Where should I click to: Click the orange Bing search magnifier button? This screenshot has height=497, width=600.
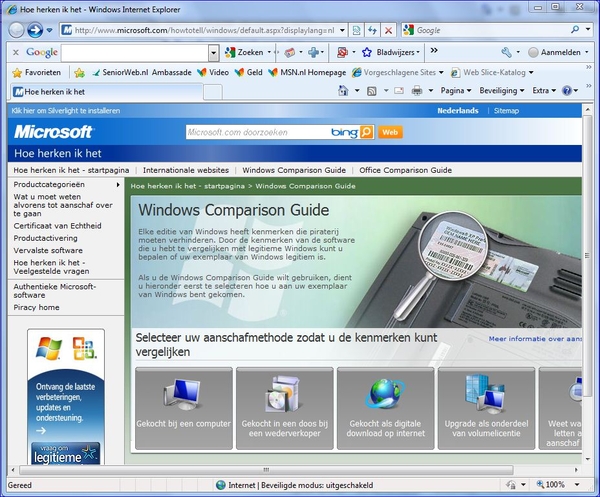(367, 132)
